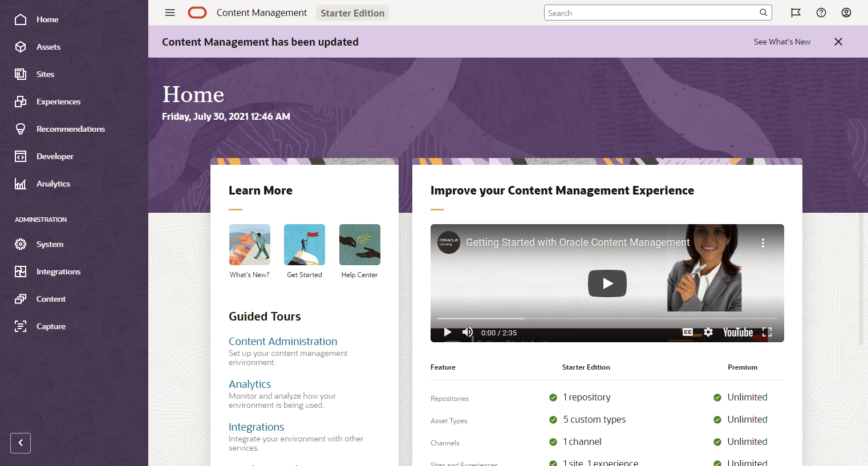Go to Developer menu item
The width and height of the screenshot is (868, 466).
tap(55, 156)
